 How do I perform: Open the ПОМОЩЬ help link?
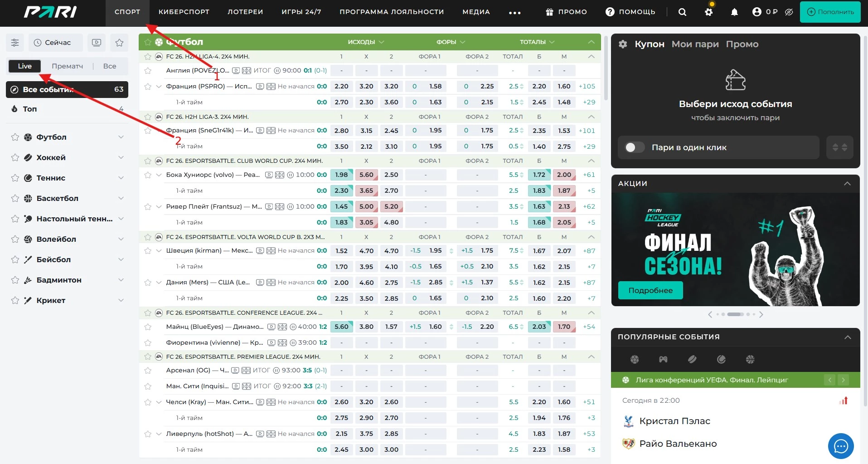click(x=630, y=12)
